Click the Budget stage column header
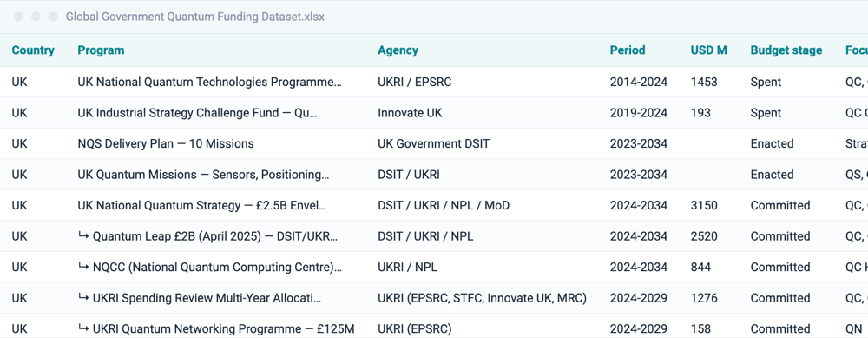The width and height of the screenshot is (868, 338). click(x=786, y=50)
